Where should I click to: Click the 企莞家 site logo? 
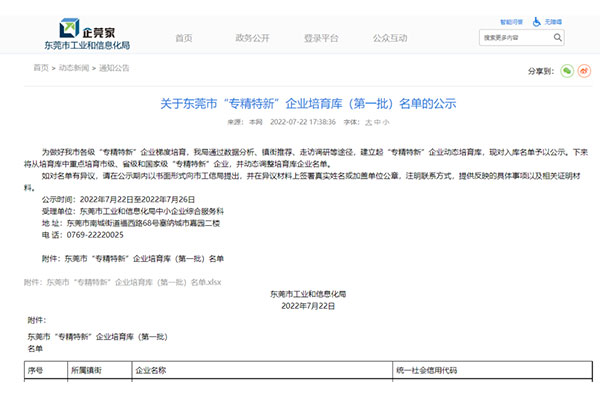coord(87,28)
